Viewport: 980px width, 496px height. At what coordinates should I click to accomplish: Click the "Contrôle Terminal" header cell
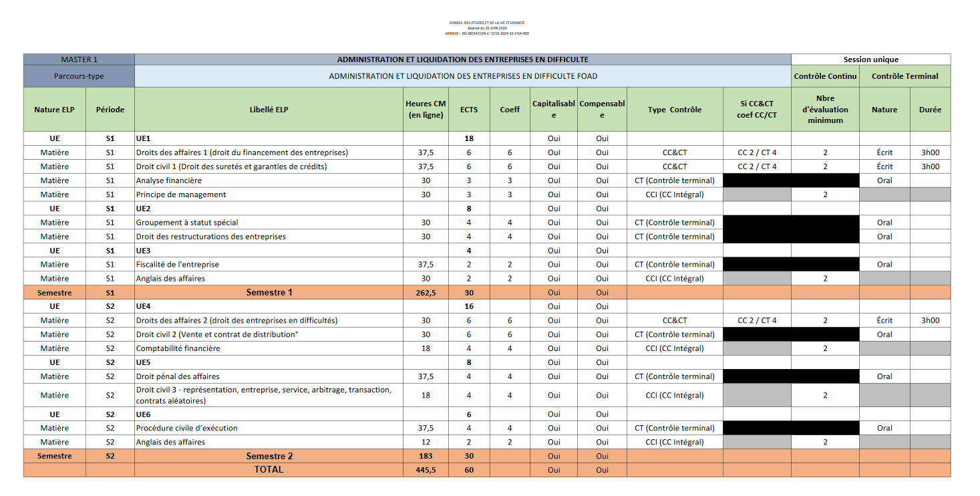(905, 76)
